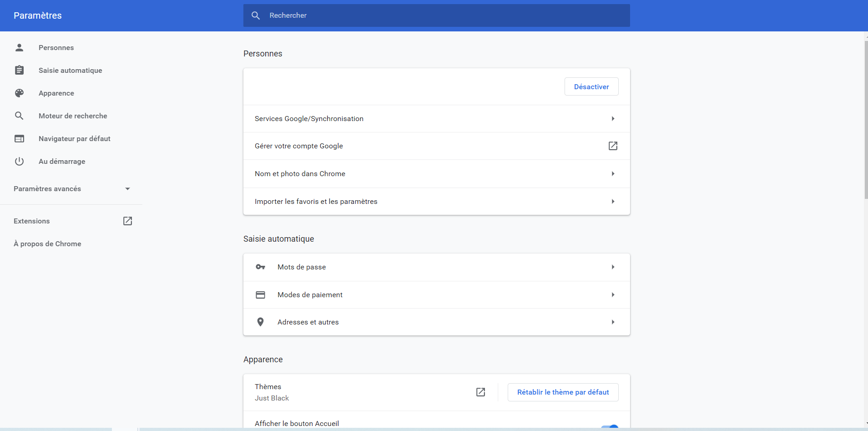
Task: Click the Nom et photo dans Chrome text
Action: (x=300, y=173)
